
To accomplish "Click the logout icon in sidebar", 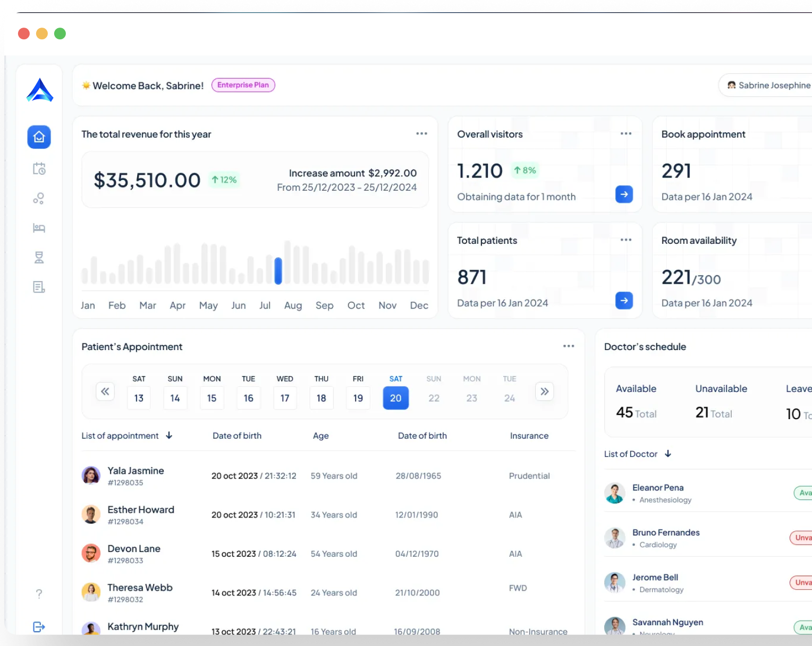I will [x=39, y=627].
